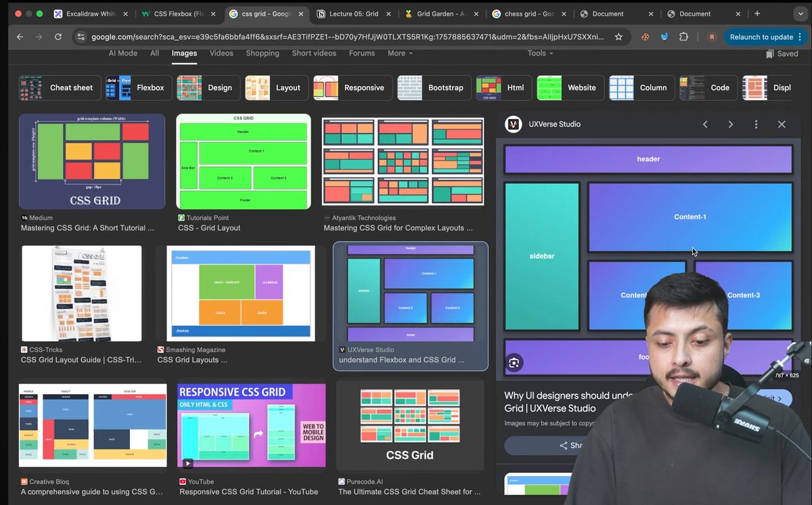Apply the Responsive filter chip
812x505 pixels.
point(353,88)
